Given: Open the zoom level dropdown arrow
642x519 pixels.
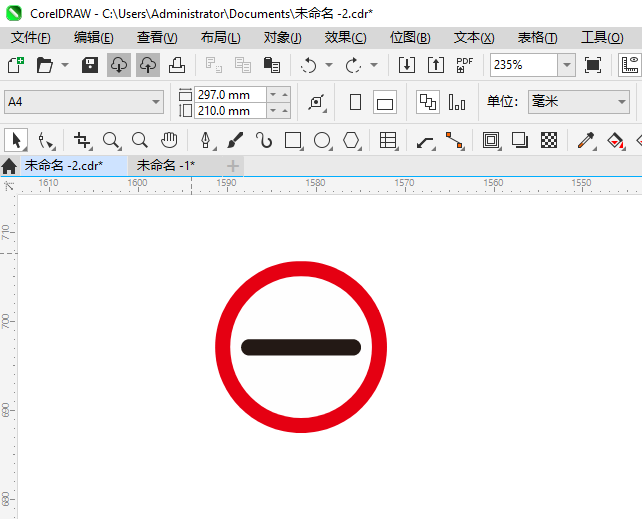Looking at the screenshot, I should (x=567, y=65).
